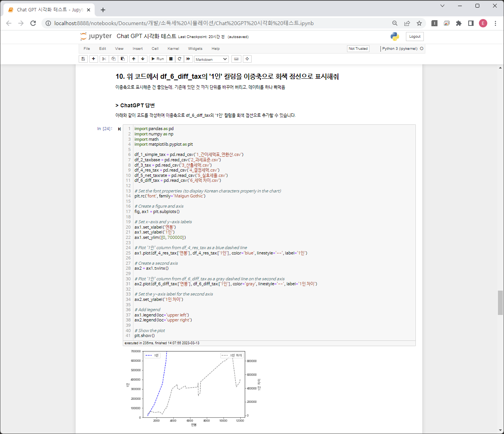Viewport: 504px width, 434px height.
Task: Click the second browser extension icon
Action: (x=447, y=23)
